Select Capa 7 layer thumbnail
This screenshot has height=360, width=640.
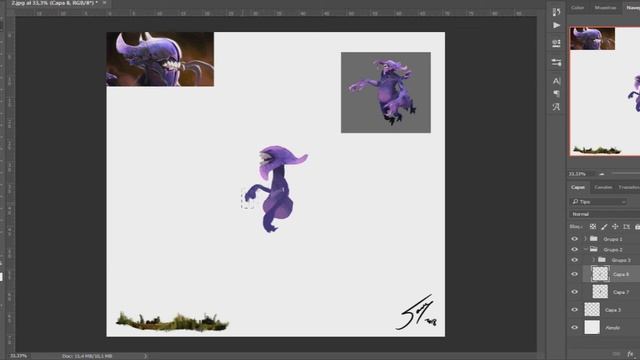point(600,292)
